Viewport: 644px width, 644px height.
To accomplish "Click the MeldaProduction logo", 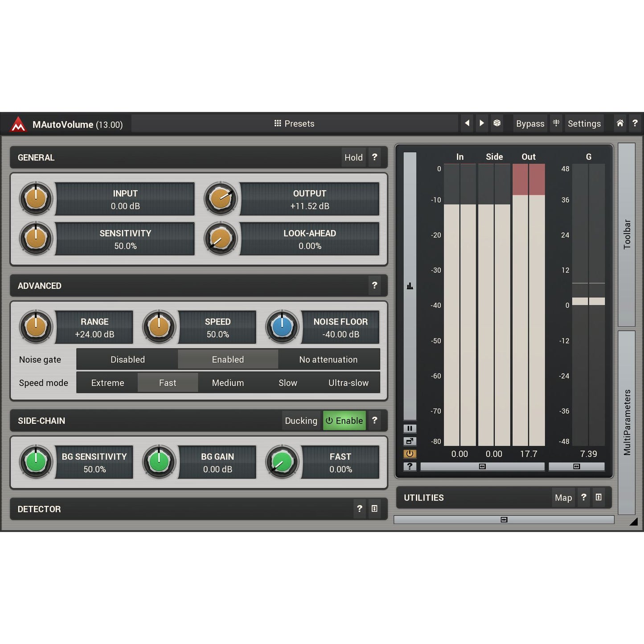I will pyautogui.click(x=18, y=124).
